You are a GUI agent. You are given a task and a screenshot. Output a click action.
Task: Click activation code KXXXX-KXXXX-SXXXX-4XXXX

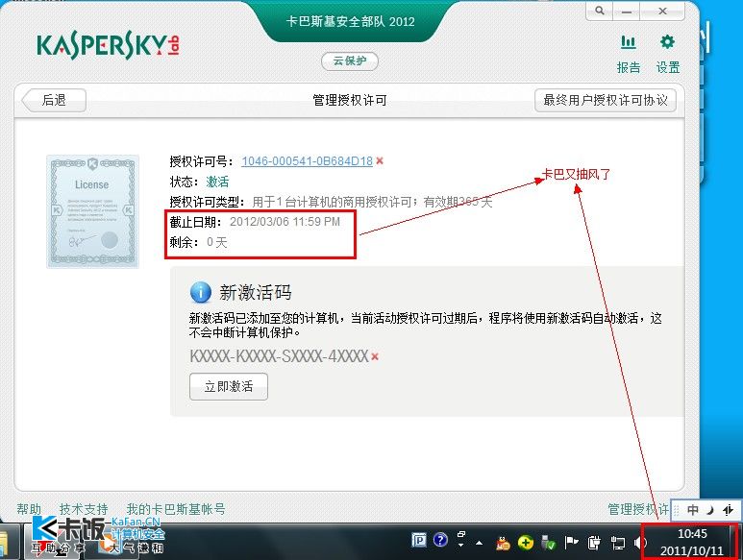[x=279, y=356]
